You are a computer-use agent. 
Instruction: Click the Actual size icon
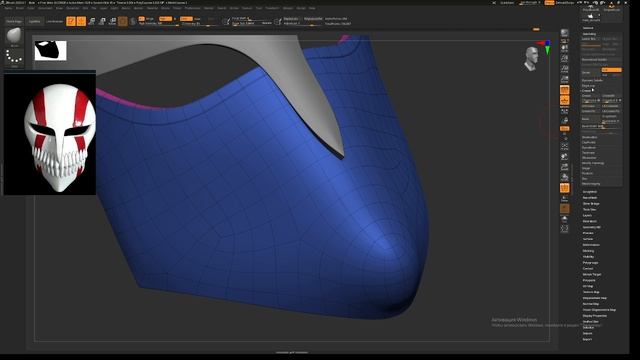(564, 69)
